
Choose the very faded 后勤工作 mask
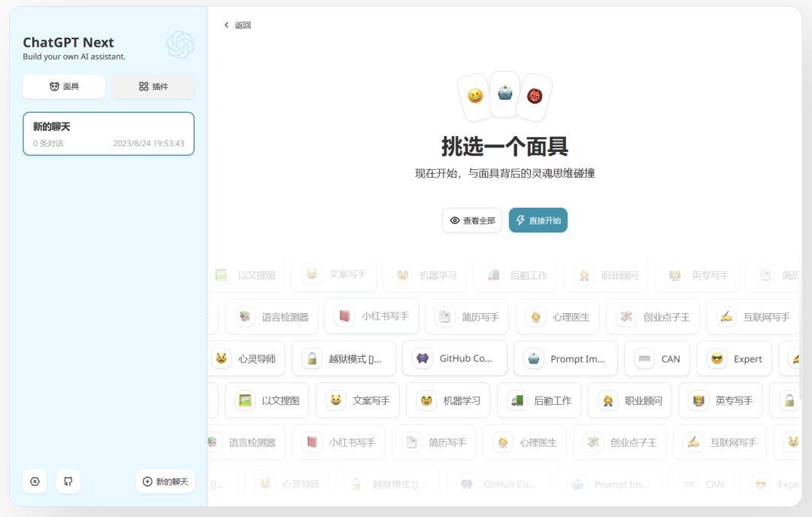[515, 275]
